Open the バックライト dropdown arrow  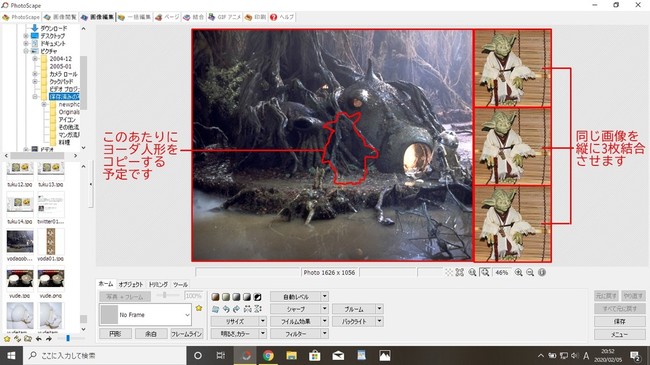(x=379, y=321)
